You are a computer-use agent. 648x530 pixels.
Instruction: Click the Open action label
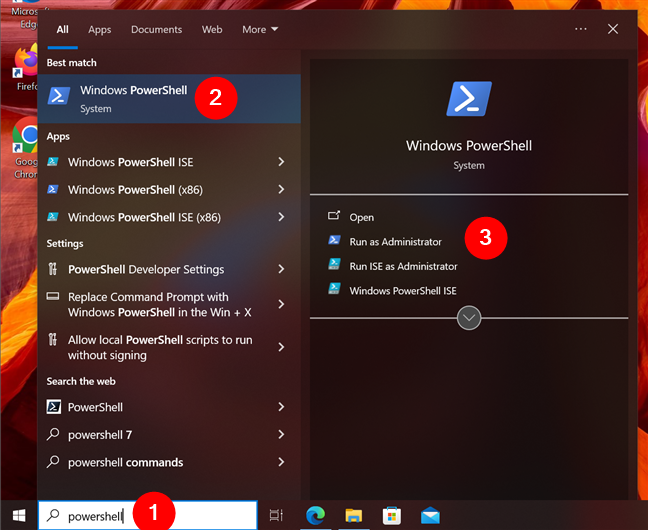point(362,217)
